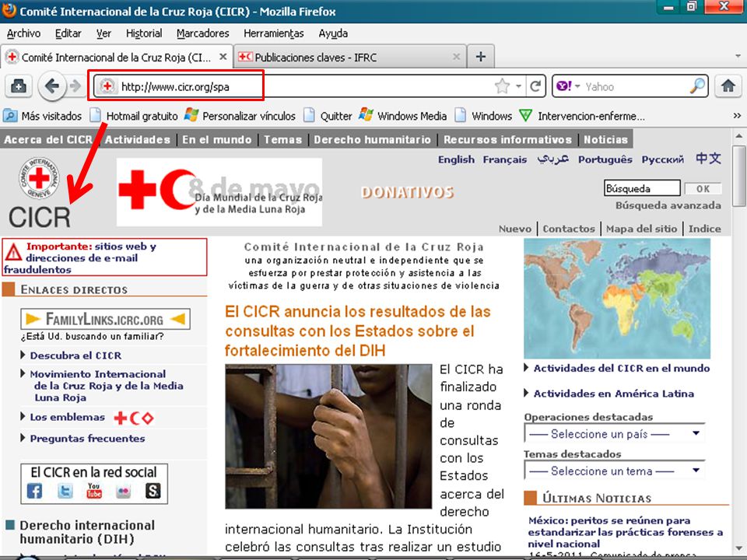This screenshot has width=747, height=560.
Task: Click the bookmarks toolbar button left of Back arrow
Action: pyautogui.click(x=19, y=86)
